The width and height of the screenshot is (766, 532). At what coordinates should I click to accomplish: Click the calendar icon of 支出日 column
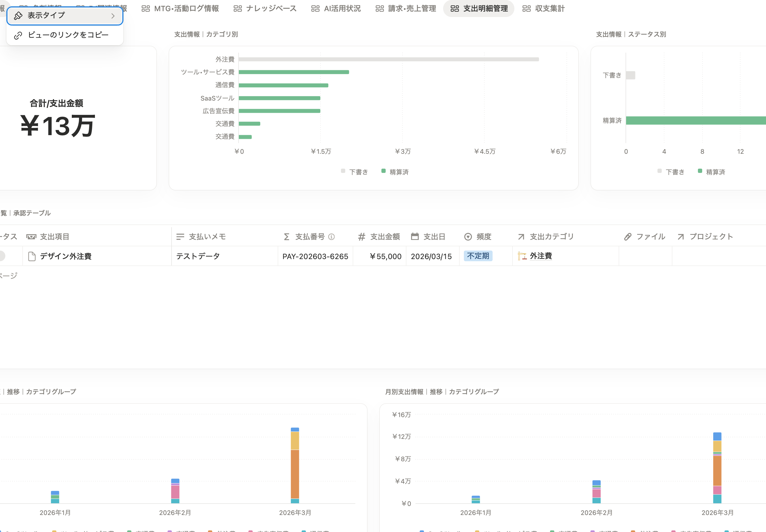click(x=415, y=236)
